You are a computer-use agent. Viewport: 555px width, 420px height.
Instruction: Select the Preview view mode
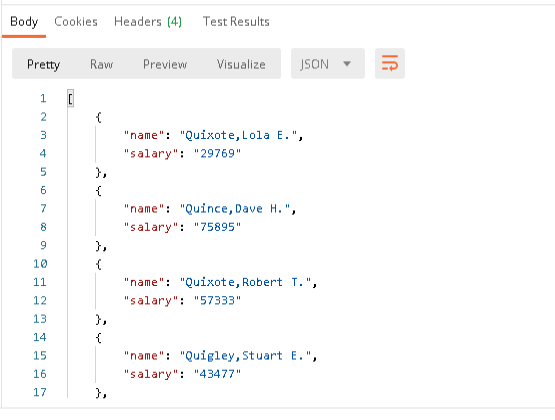tap(165, 64)
